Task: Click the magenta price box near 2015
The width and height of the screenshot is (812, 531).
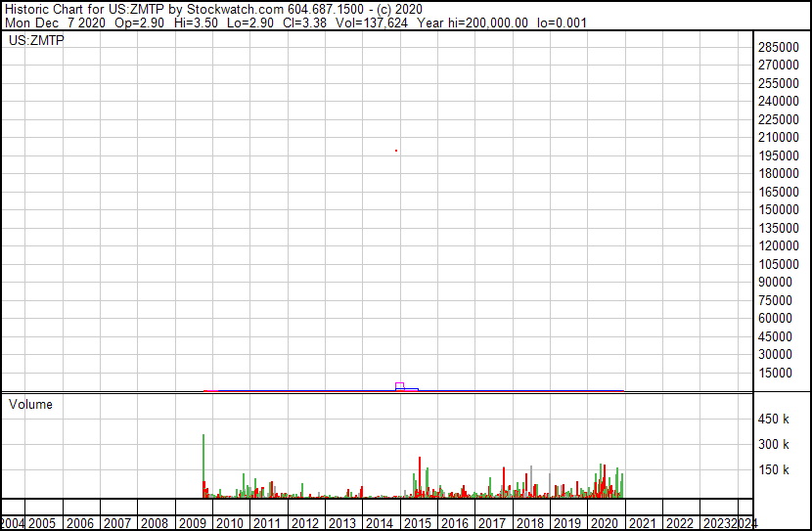Action: click(x=399, y=385)
